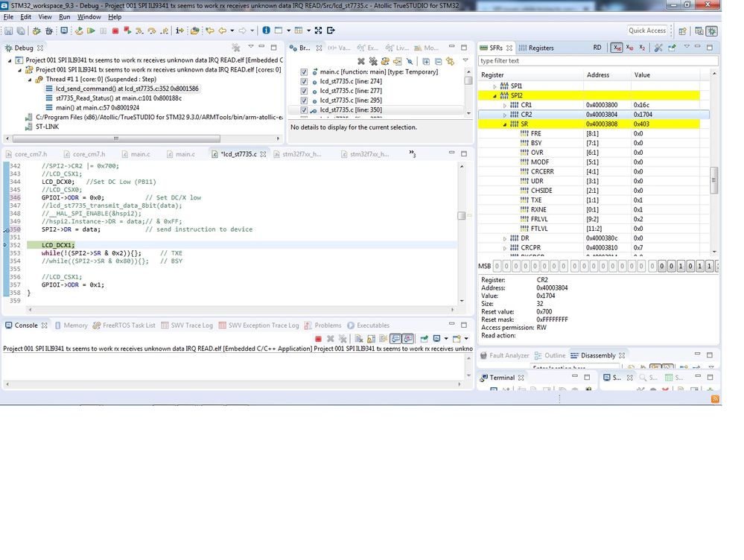Click the red Terminate stop icon
This screenshot has width=744, height=560.
[115, 31]
